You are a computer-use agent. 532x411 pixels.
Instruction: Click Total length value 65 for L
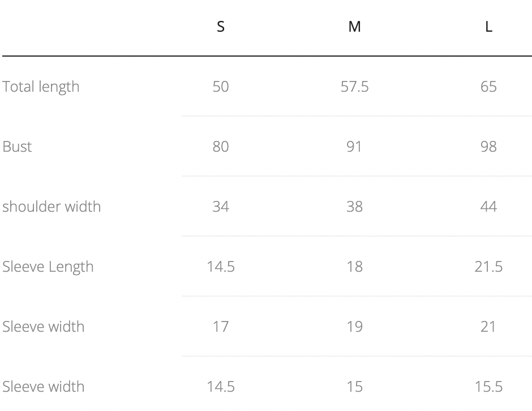pos(488,87)
